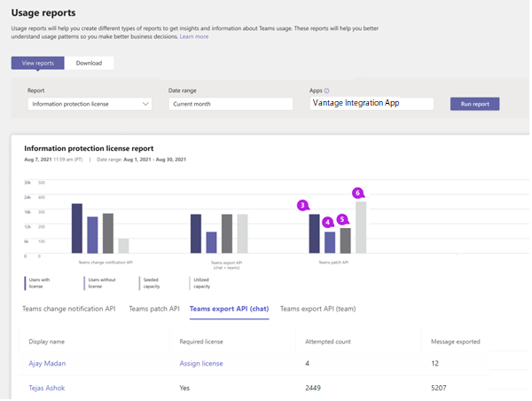Select the Teams patch API tab
The image size is (532, 401).
point(154,309)
